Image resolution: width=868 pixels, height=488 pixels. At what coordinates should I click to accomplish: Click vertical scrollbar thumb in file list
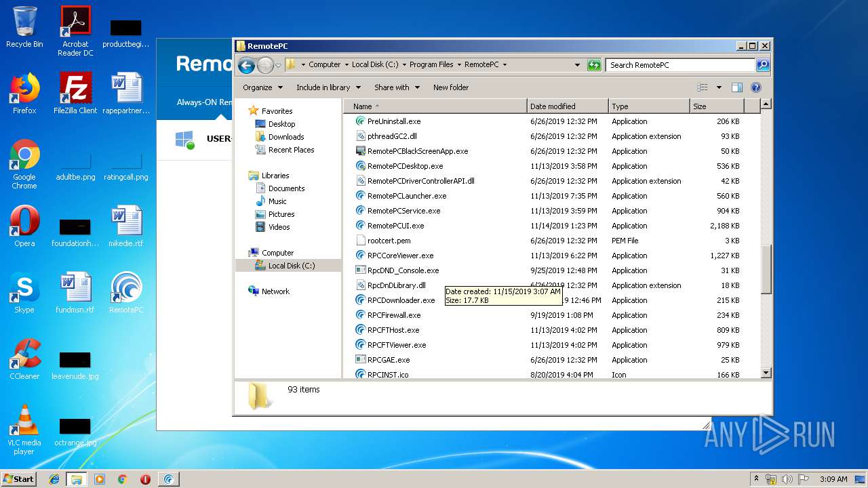766,270
